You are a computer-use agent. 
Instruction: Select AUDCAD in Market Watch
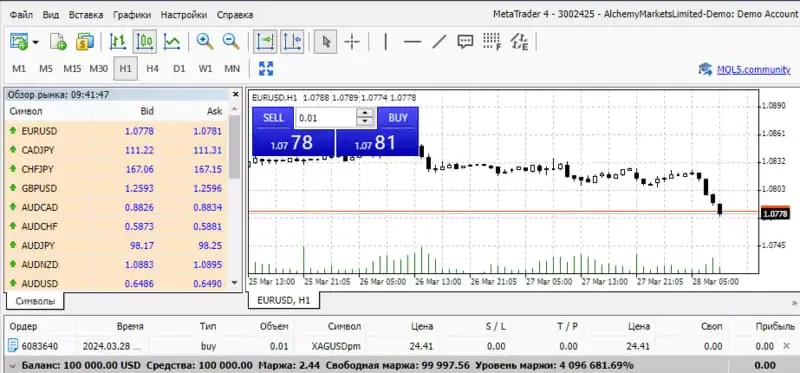tap(116, 207)
